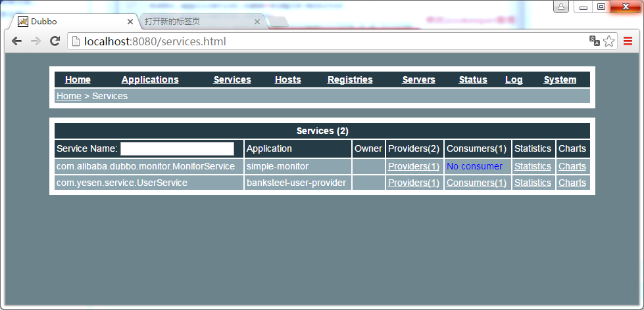Open System in the navigation bar
Screen dimensions: 644x310
[x=560, y=79]
